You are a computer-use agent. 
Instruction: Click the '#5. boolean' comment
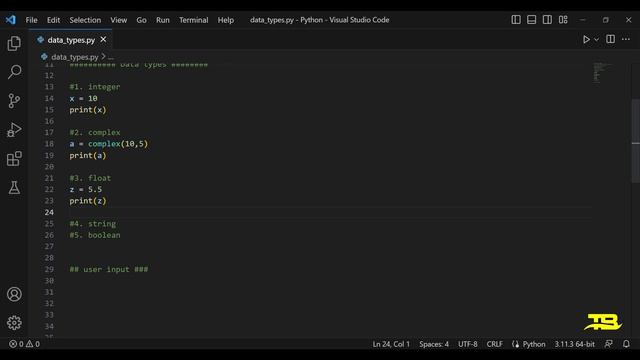click(x=95, y=235)
